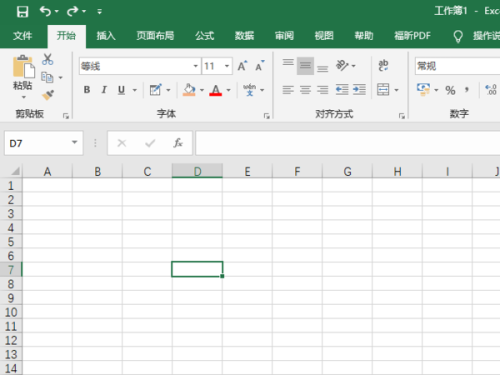Open the 文件 tab
Viewport: 500px width, 375px height.
[23, 36]
